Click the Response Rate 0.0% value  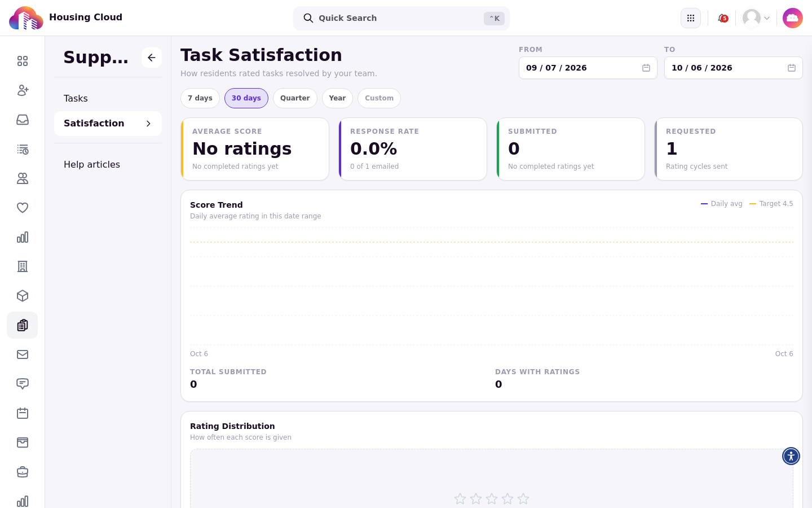[374, 149]
